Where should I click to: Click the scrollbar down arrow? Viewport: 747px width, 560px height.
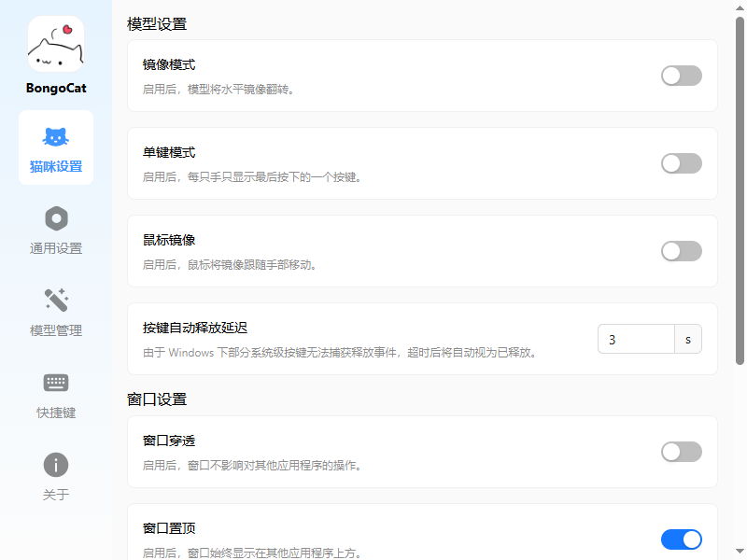click(740, 553)
